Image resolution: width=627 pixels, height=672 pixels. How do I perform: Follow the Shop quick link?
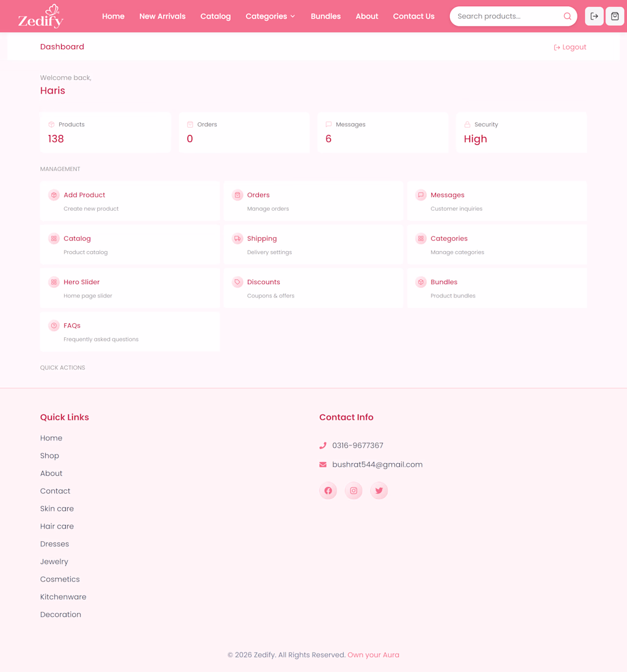[49, 456]
